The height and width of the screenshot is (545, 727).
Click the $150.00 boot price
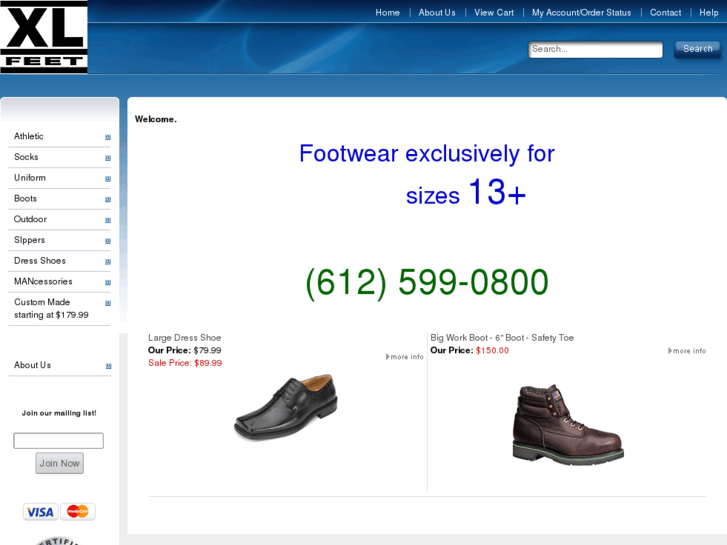pyautogui.click(x=492, y=350)
